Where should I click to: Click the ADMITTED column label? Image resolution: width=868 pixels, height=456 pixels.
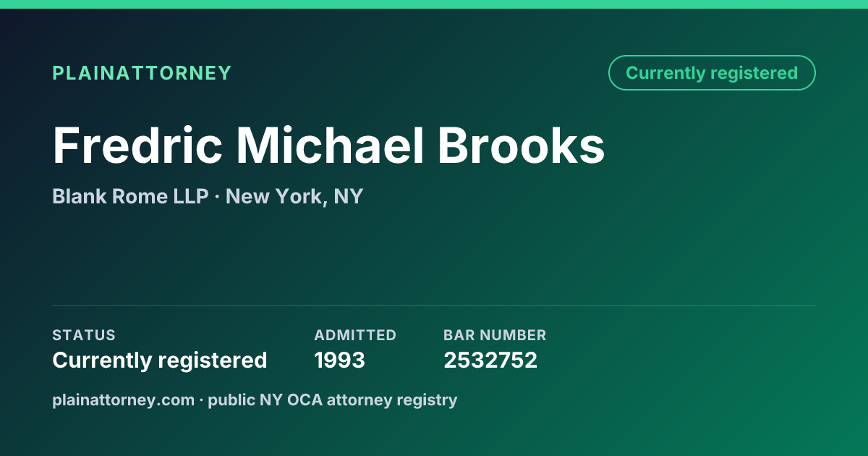click(x=355, y=335)
